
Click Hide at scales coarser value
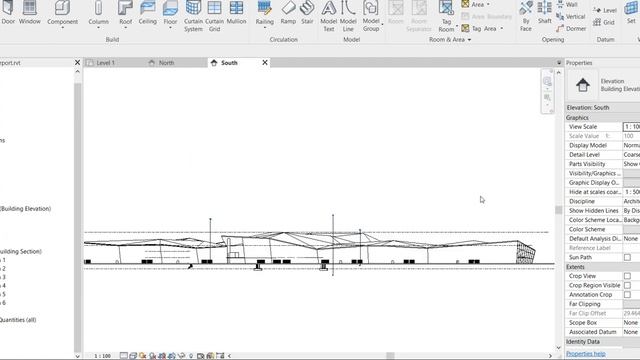631,192
